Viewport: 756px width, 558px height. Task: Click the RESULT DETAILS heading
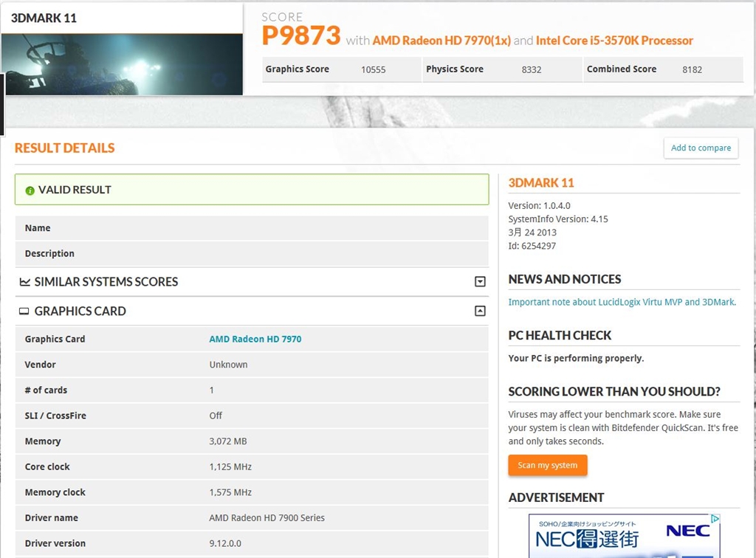pyautogui.click(x=65, y=148)
